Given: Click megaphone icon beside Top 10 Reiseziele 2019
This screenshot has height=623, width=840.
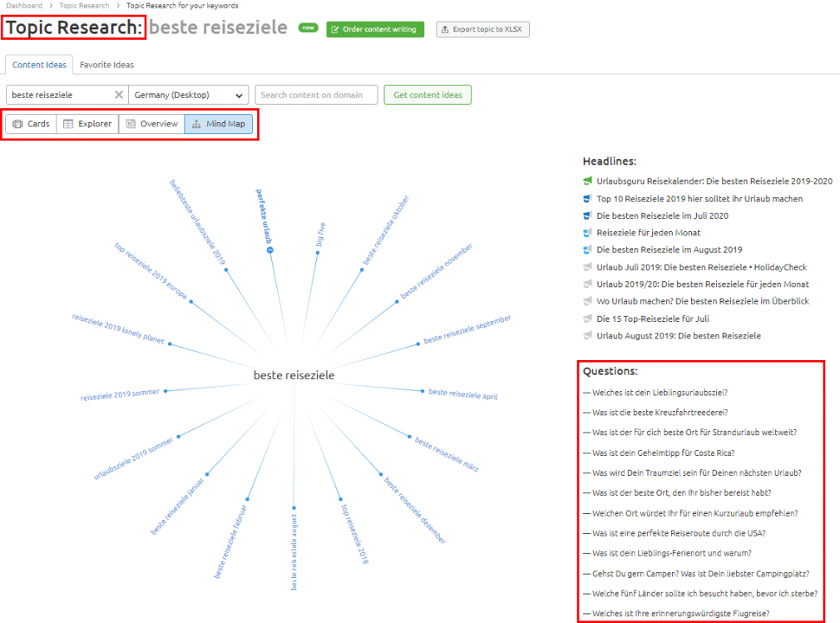Looking at the screenshot, I should pos(588,199).
